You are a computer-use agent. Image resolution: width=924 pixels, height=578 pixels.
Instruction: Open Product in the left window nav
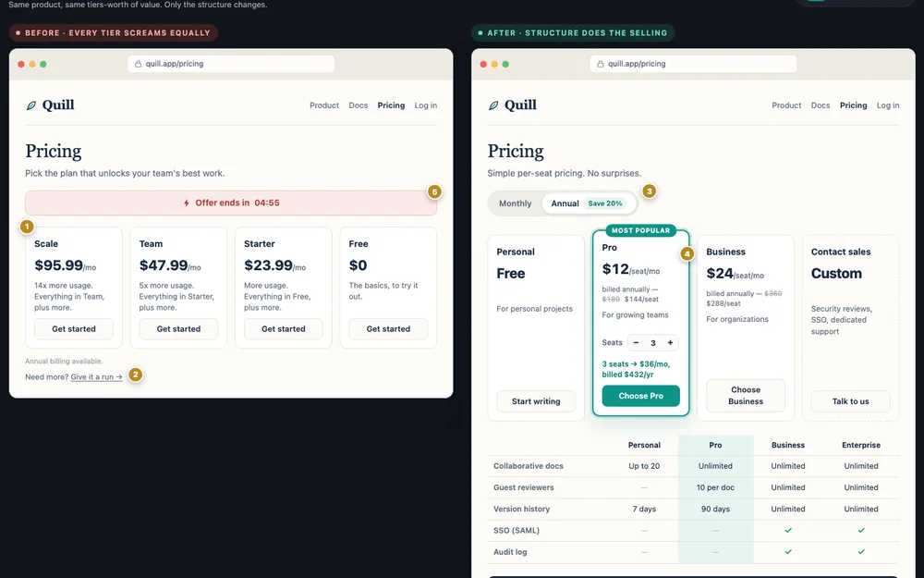coord(324,105)
